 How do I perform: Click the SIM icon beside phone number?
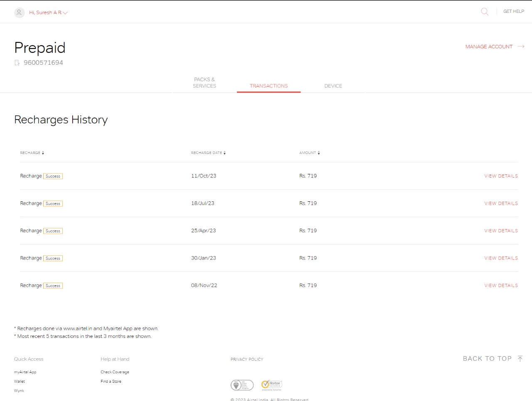17,63
